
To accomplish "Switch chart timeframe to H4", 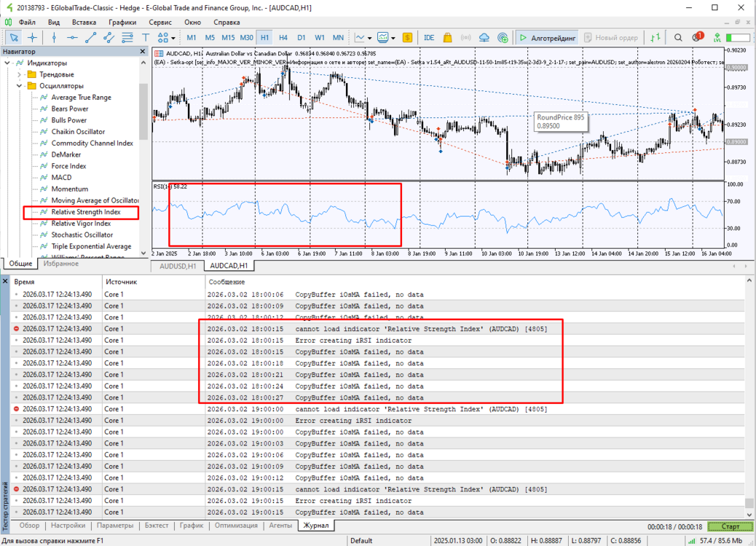I will 283,38.
